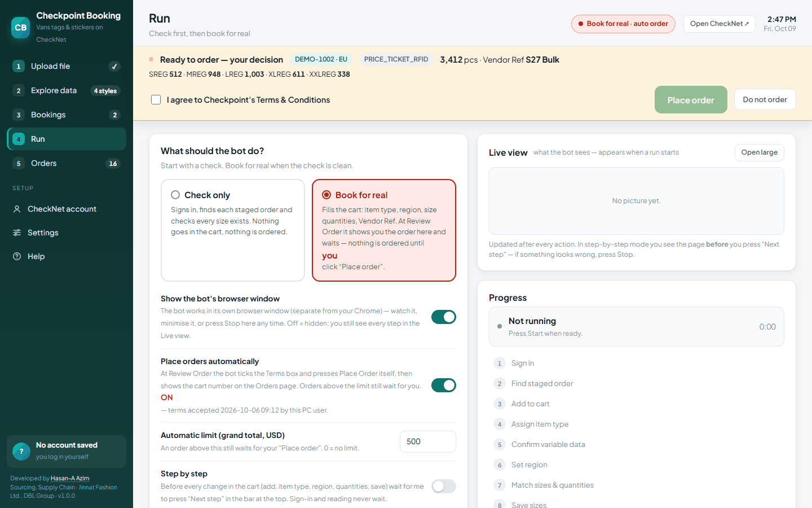Click the Upload file checkmark badge
The height and width of the screenshot is (508, 812).
coord(114,67)
